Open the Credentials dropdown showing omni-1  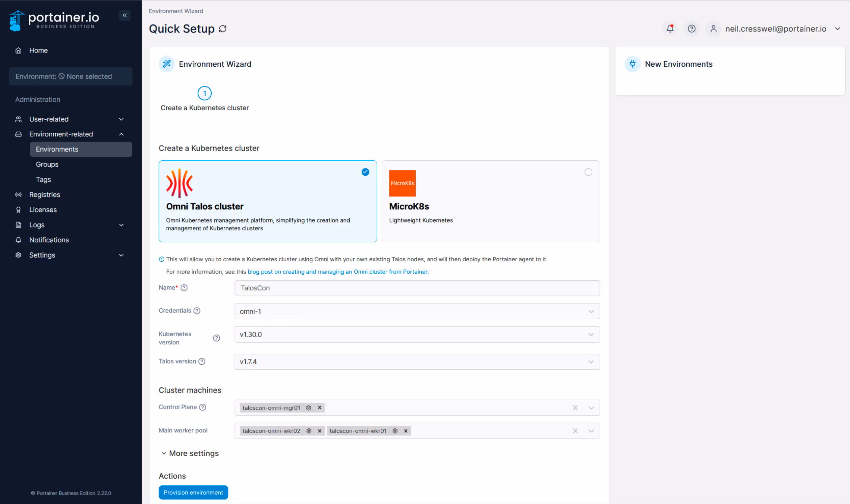coord(417,311)
